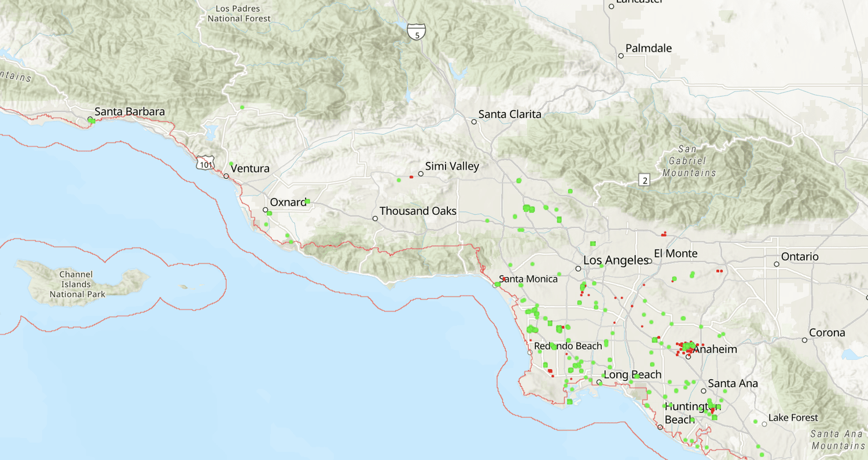This screenshot has width=868, height=460.
Task: Click the green marker above Ventura label
Action: [231, 164]
